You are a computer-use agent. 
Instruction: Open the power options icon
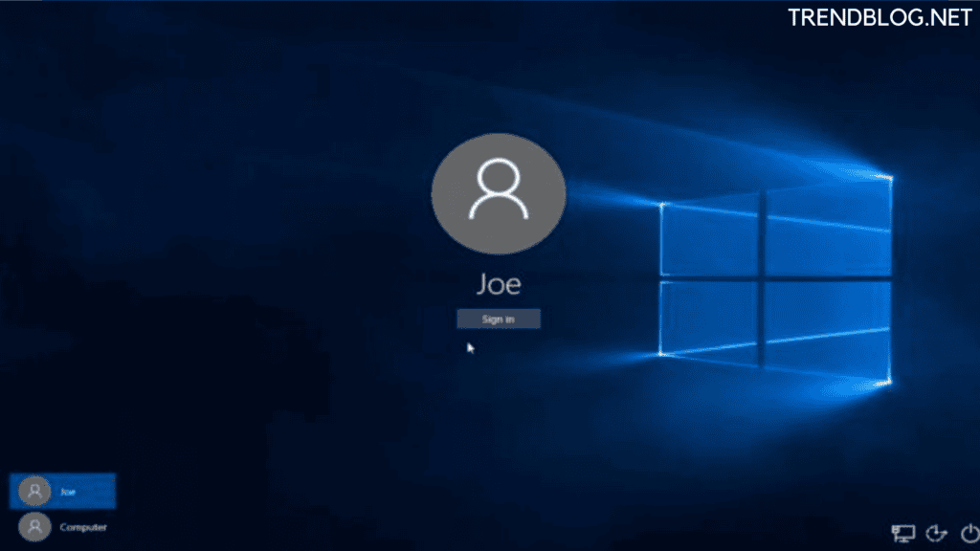point(969,533)
